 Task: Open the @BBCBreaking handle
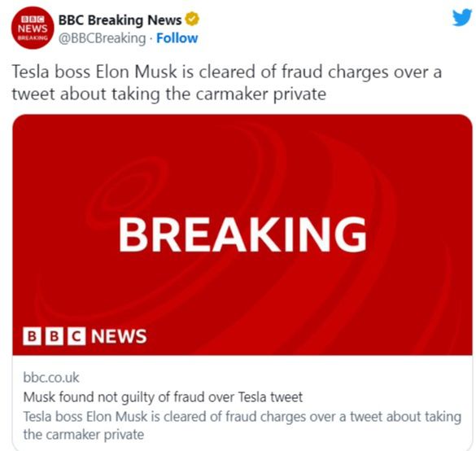pos(102,38)
